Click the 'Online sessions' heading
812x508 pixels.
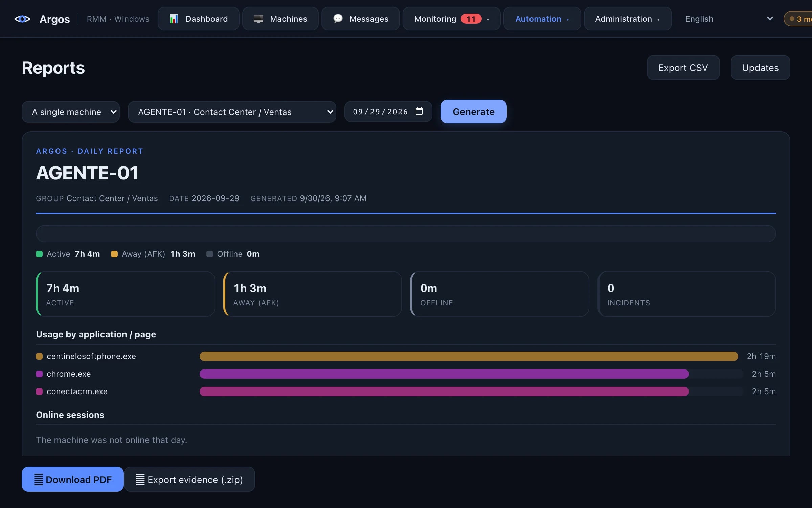tap(70, 415)
